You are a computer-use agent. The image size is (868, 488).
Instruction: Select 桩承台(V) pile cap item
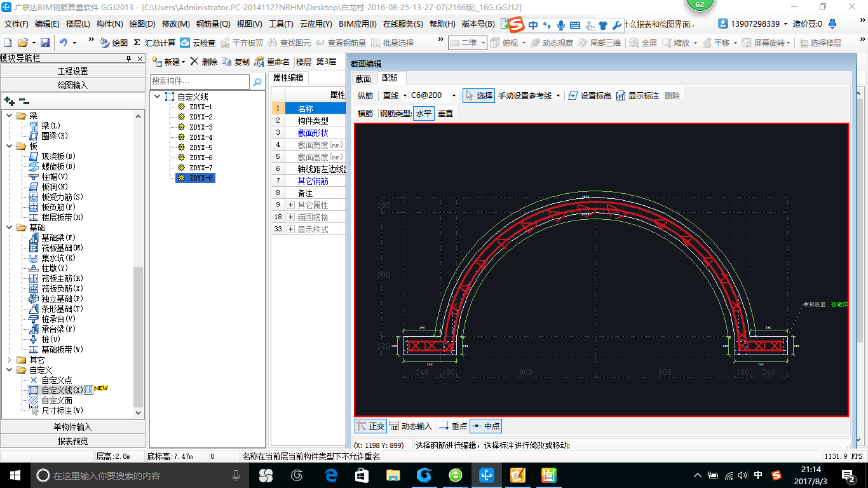[x=53, y=319]
